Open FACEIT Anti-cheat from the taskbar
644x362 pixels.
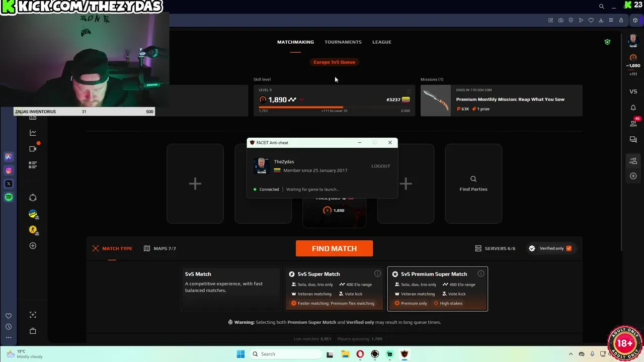click(x=404, y=354)
